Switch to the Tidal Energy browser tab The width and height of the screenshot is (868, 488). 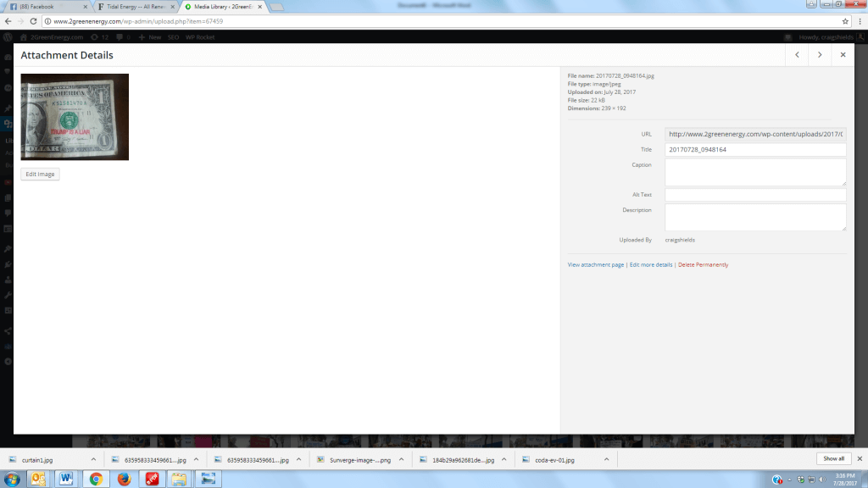(136, 7)
